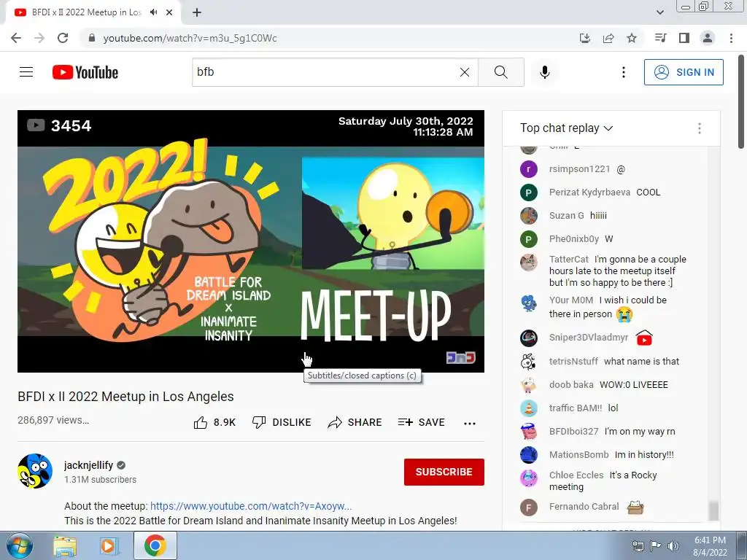Click the video title BFDI x II 2022 Meetup
This screenshot has height=560, width=747.
coord(125,397)
